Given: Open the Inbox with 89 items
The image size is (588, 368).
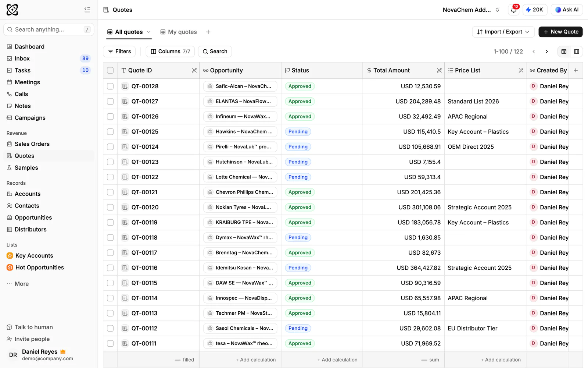Looking at the screenshot, I should click(x=49, y=59).
